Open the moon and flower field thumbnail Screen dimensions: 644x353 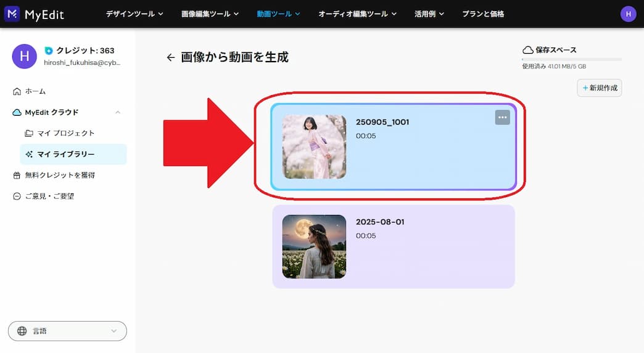point(314,246)
